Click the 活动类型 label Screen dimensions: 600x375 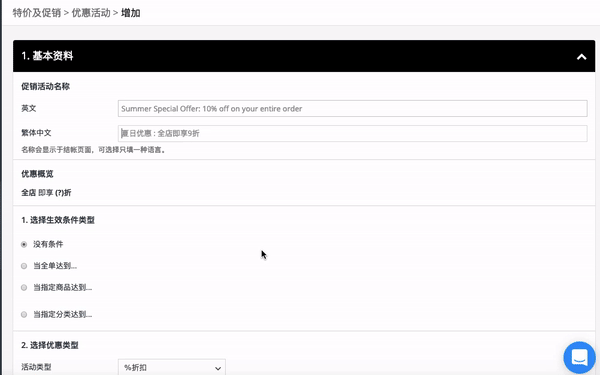pos(36,367)
